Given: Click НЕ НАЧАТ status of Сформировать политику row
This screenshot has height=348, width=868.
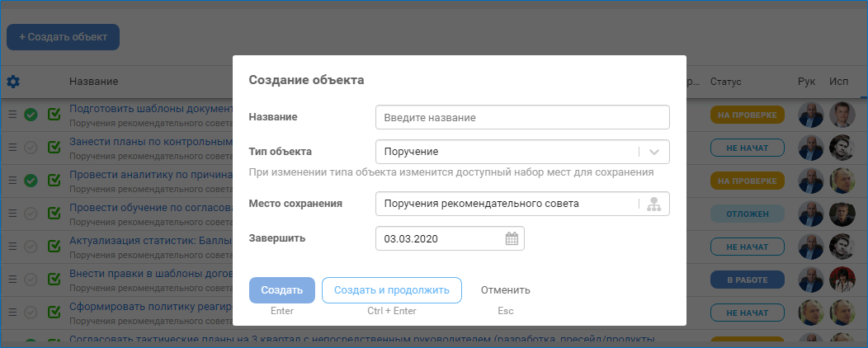Looking at the screenshot, I should [748, 313].
